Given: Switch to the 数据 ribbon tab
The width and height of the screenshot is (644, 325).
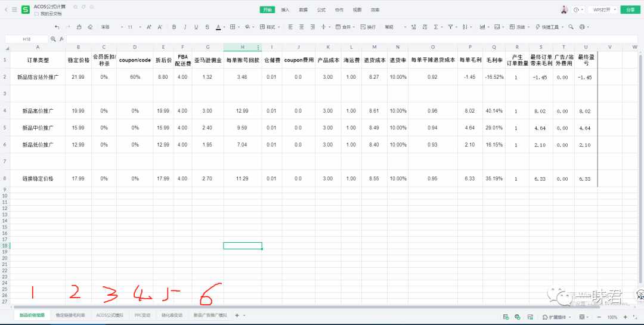Looking at the screenshot, I should 303,10.
